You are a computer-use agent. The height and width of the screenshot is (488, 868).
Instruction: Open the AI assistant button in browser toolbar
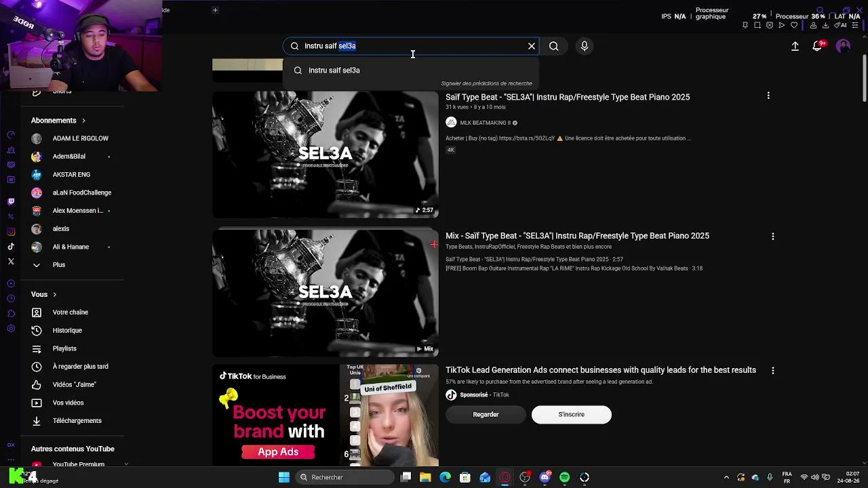(x=841, y=25)
